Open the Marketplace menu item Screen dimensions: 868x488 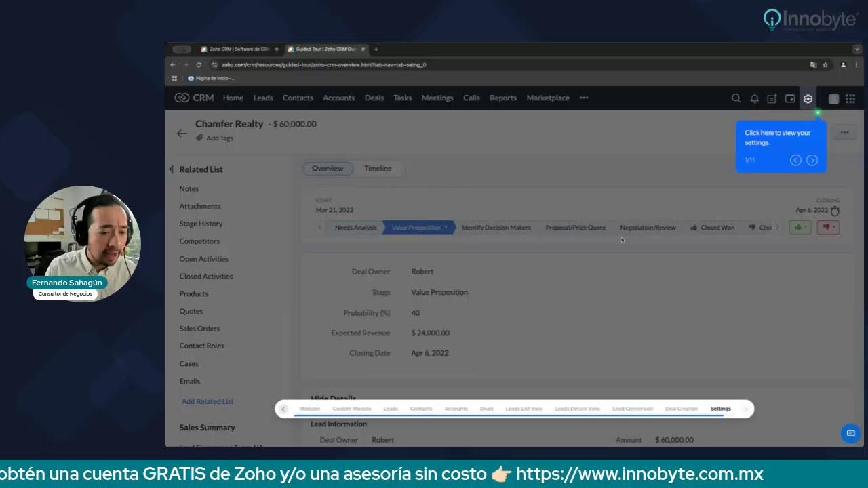548,98
